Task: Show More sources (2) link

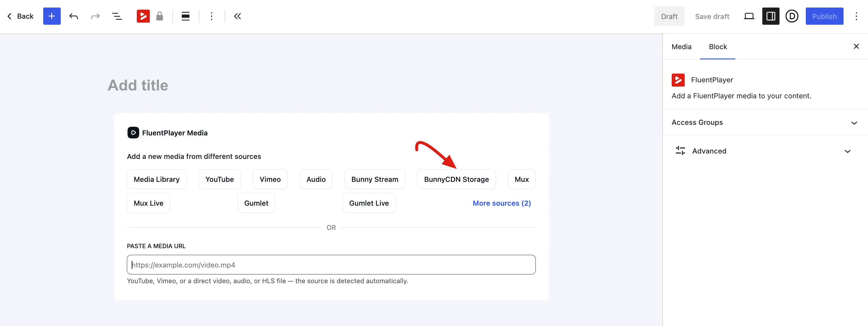Action: coord(502,203)
